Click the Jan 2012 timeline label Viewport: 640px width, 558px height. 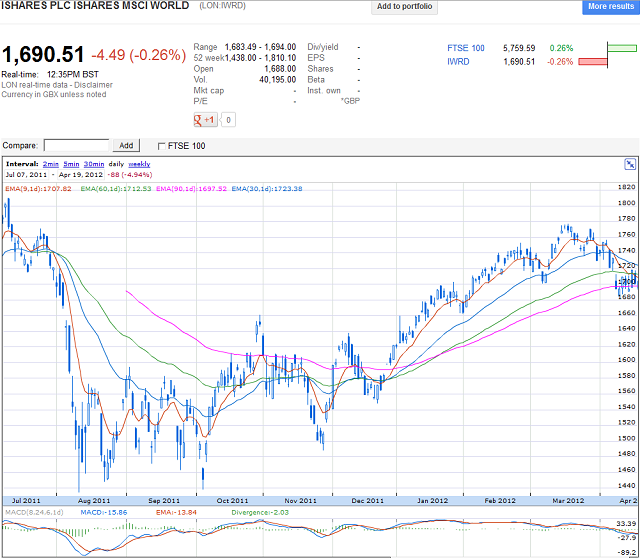432,501
